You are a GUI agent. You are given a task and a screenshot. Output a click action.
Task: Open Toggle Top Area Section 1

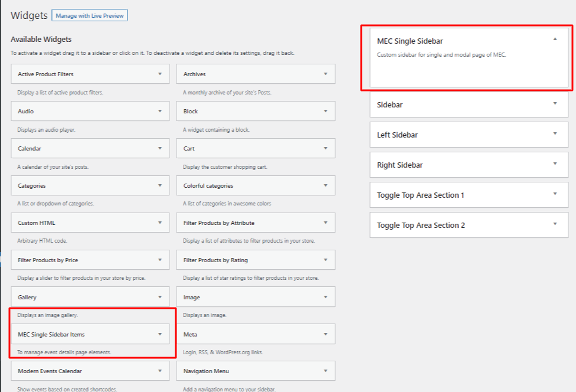coord(555,194)
